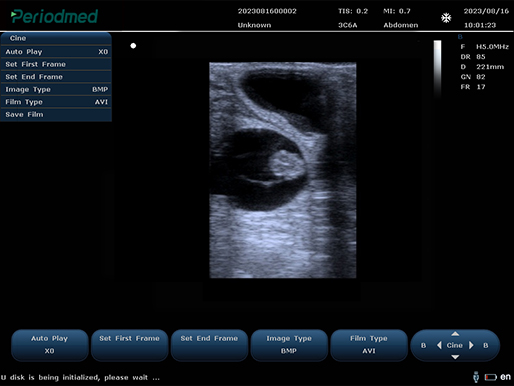
Task: Click the down arrow below Cine
Action: pos(455,357)
